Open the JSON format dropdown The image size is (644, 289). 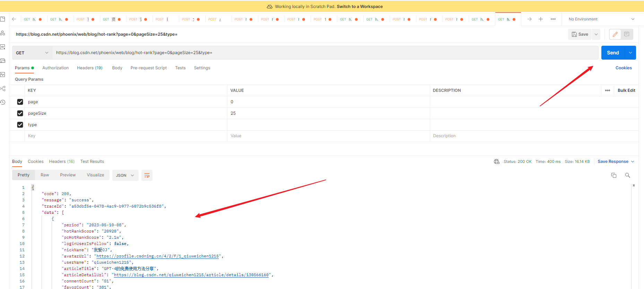point(125,175)
